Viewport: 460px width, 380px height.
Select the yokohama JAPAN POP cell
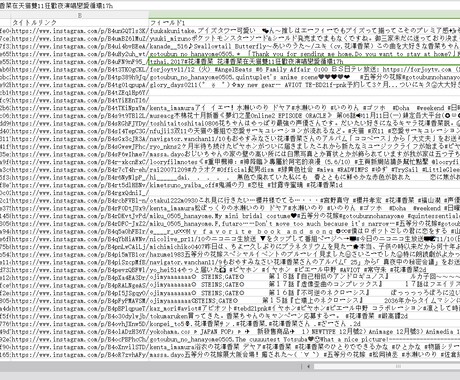click(x=304, y=332)
